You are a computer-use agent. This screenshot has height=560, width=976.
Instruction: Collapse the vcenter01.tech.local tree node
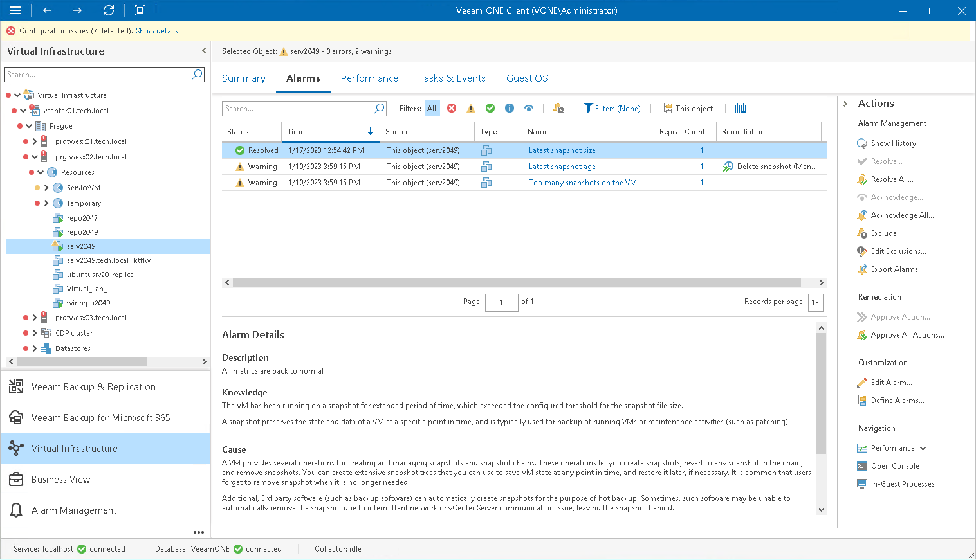[23, 111]
